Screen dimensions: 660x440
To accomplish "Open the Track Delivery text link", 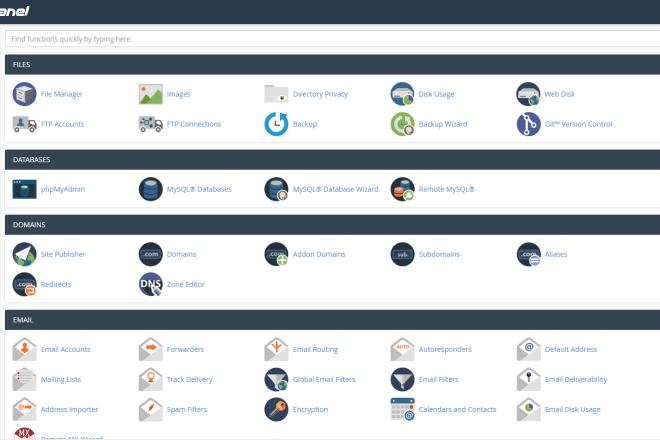I will [x=189, y=379].
